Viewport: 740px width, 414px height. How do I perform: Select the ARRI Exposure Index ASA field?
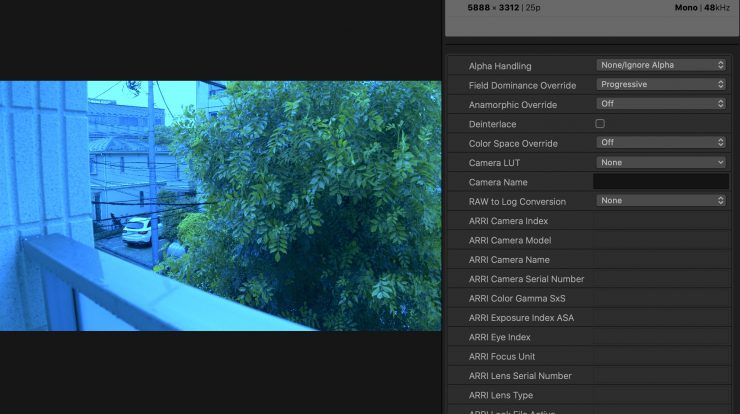(661, 318)
